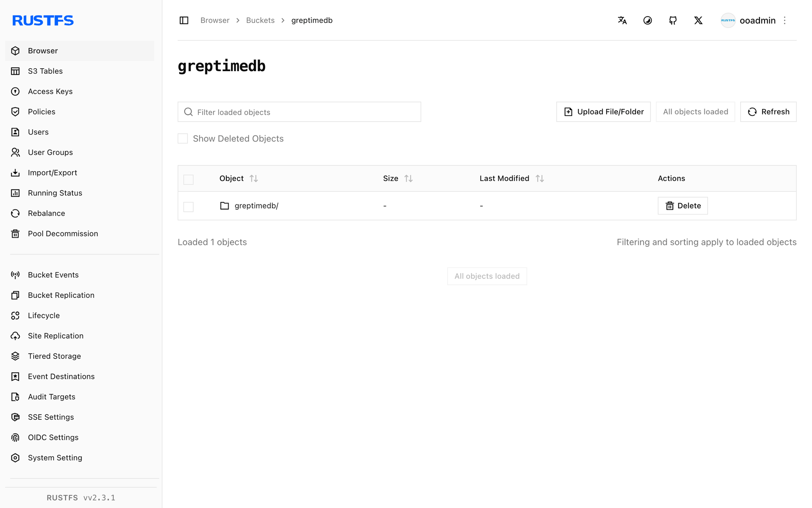Click the Refresh circular arrow icon
This screenshot has height=508, width=812.
[752, 112]
